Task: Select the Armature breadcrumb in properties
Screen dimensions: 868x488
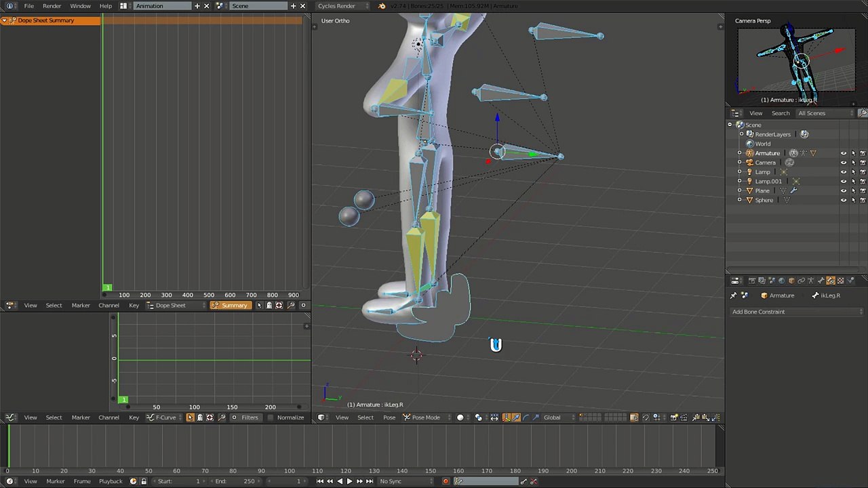Action: click(x=777, y=296)
